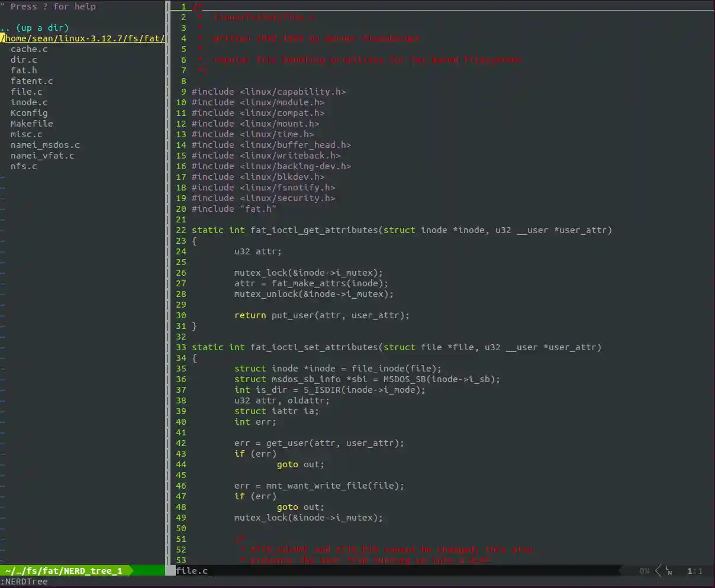Click the 0% scroll percentage indicator
Viewport: 715px width, 588px height.
click(x=644, y=571)
